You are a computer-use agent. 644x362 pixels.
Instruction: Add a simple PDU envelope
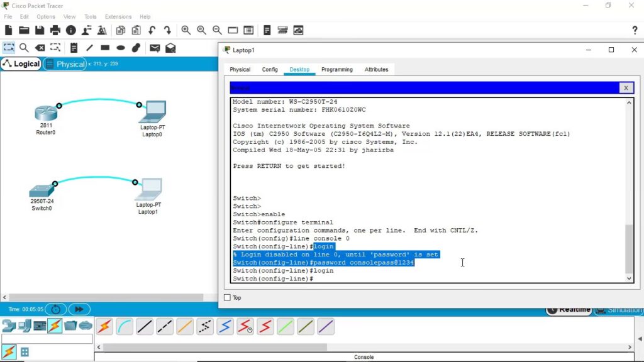click(x=155, y=48)
